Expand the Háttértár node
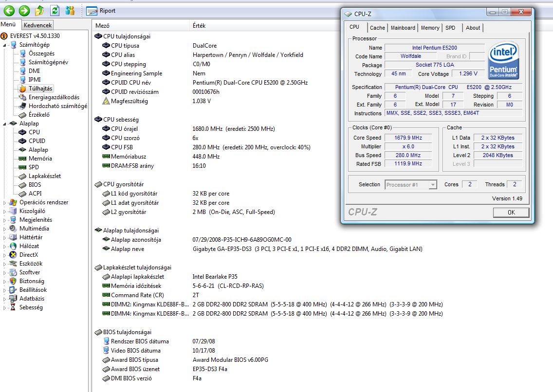This screenshot has width=553, height=392. (4, 238)
